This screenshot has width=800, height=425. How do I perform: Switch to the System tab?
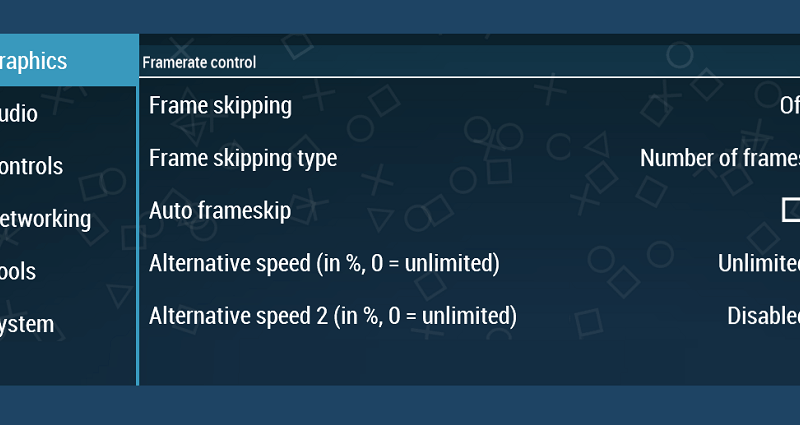(68, 323)
